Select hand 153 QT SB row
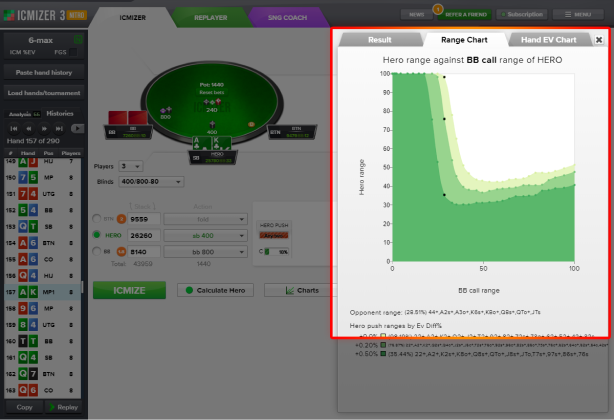This screenshot has width=614, height=420. coord(43,227)
